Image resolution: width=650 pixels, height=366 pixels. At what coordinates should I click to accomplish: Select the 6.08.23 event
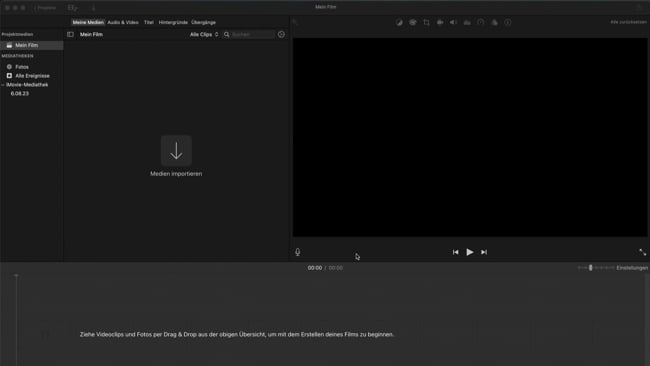pos(19,94)
